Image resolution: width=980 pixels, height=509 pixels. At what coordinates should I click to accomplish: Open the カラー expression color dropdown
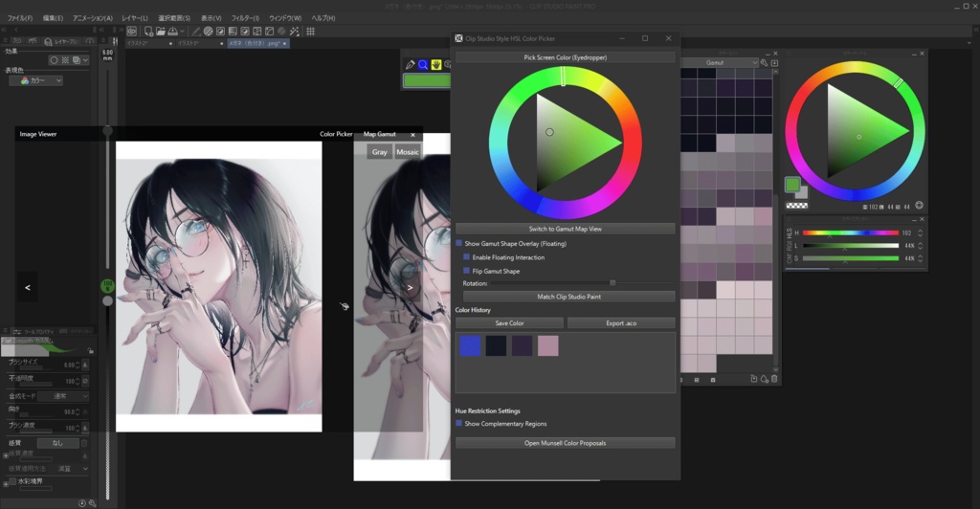coord(35,80)
